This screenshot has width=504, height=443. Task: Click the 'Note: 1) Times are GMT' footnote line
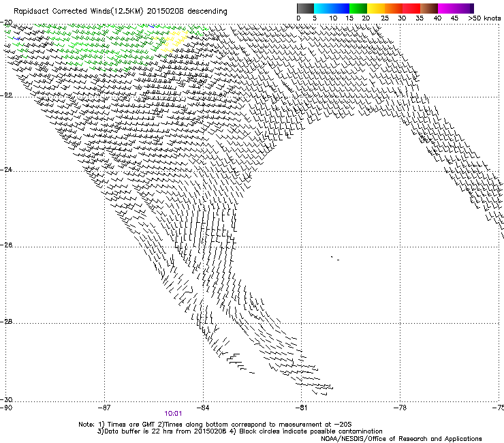[x=215, y=425]
